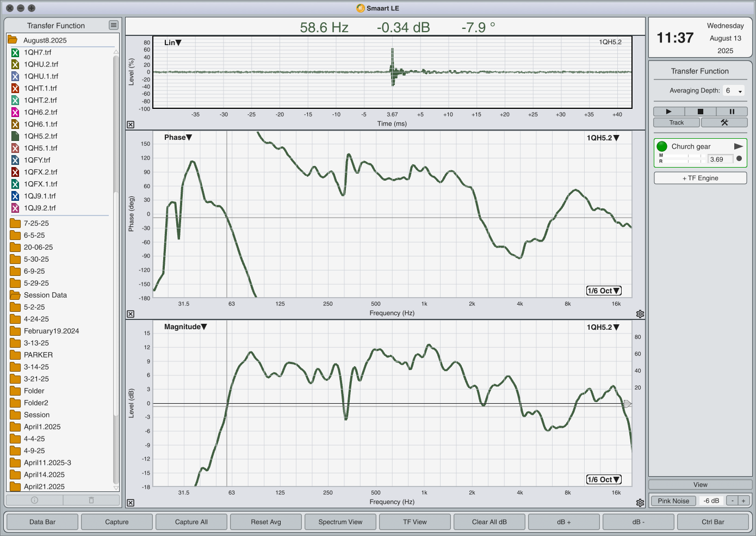Screen dimensions: 756x536
Task: Open the Averaging Depth dropdown
Action: (x=734, y=91)
